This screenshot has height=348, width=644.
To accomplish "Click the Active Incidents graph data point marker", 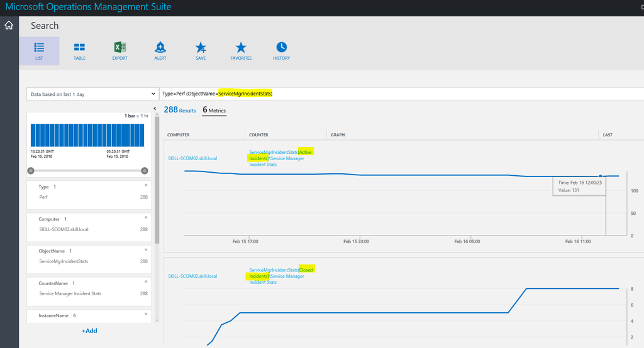I will coord(600,176).
